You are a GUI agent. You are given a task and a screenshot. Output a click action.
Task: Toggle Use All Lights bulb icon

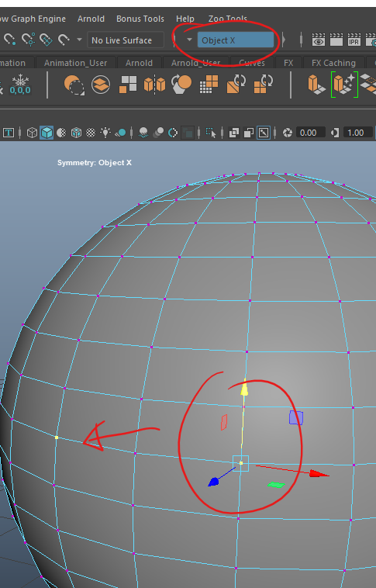[x=105, y=133]
